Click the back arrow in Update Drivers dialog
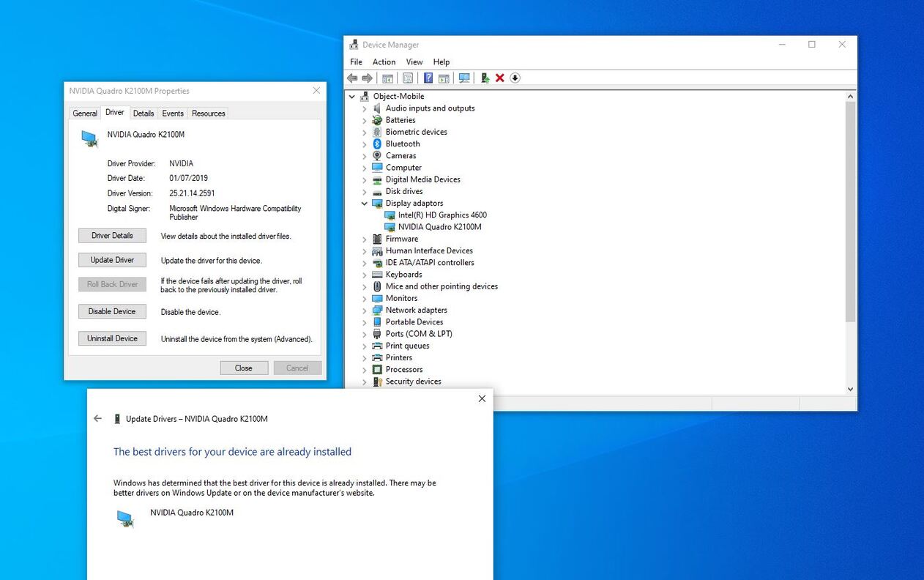924x580 pixels. (97, 419)
